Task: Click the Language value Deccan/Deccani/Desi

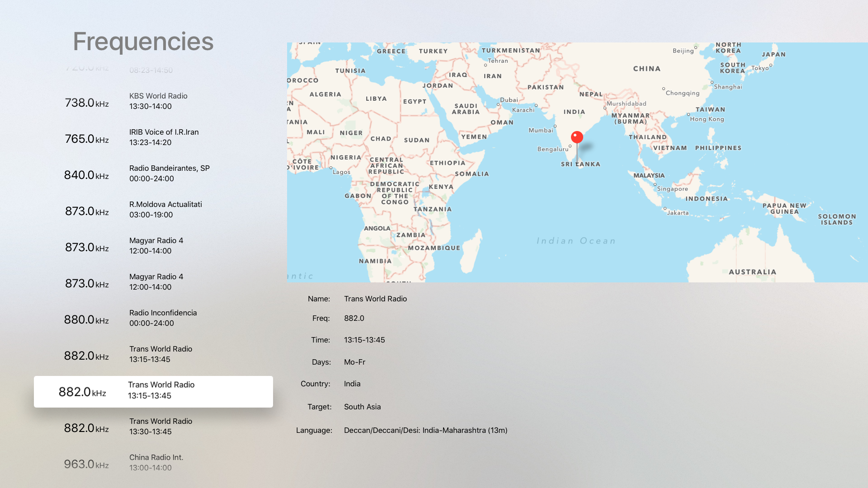Action: tap(425, 430)
